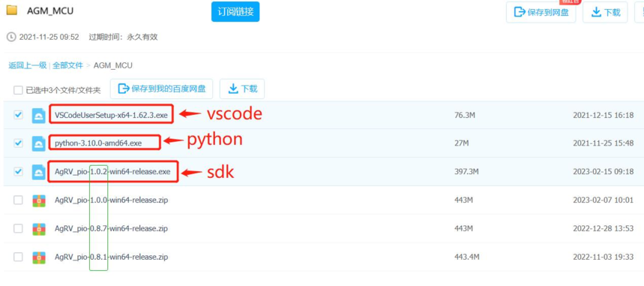644x286 pixels.
Task: Check the AgRV_pio-1.0.0 zip checkbox
Action: [x=18, y=200]
